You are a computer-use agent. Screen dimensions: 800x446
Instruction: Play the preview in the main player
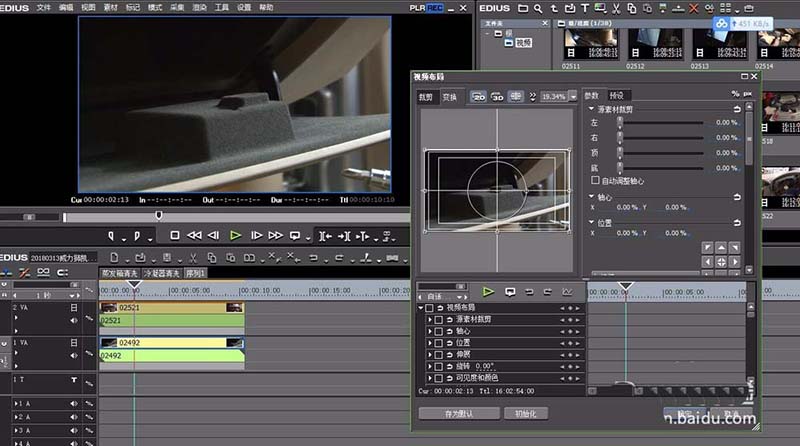[235, 236]
